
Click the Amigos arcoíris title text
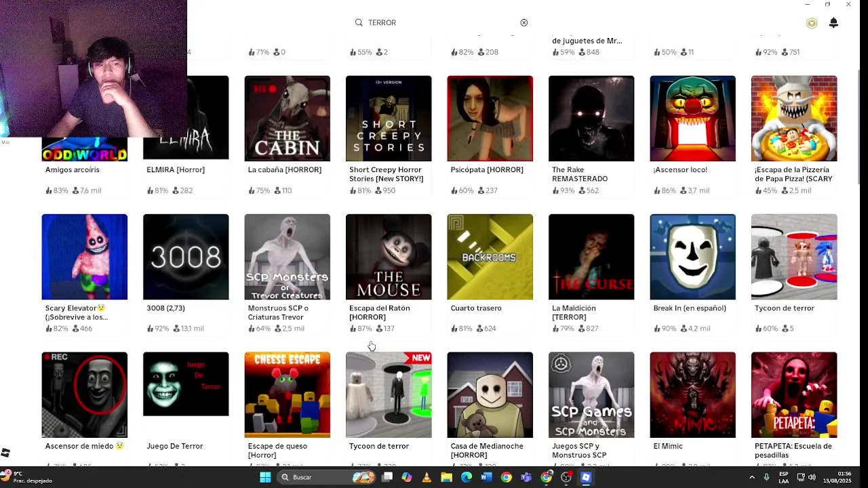click(73, 169)
